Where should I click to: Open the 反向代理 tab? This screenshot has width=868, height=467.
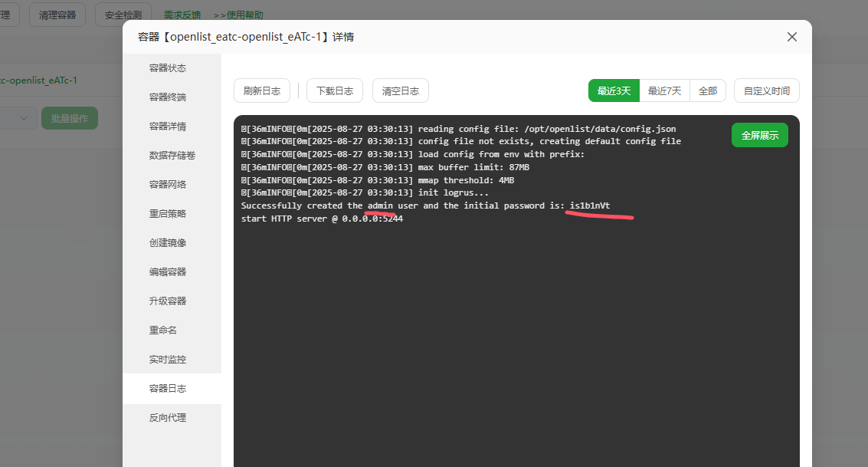click(168, 418)
